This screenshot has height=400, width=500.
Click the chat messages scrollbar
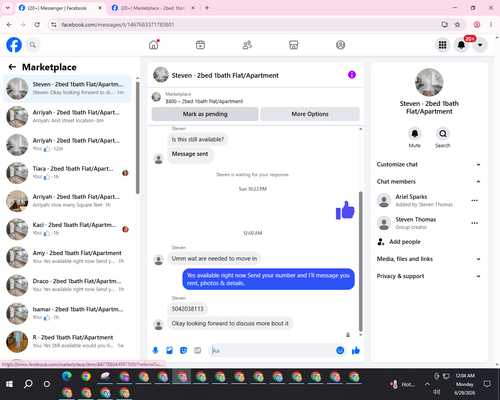[360, 261]
